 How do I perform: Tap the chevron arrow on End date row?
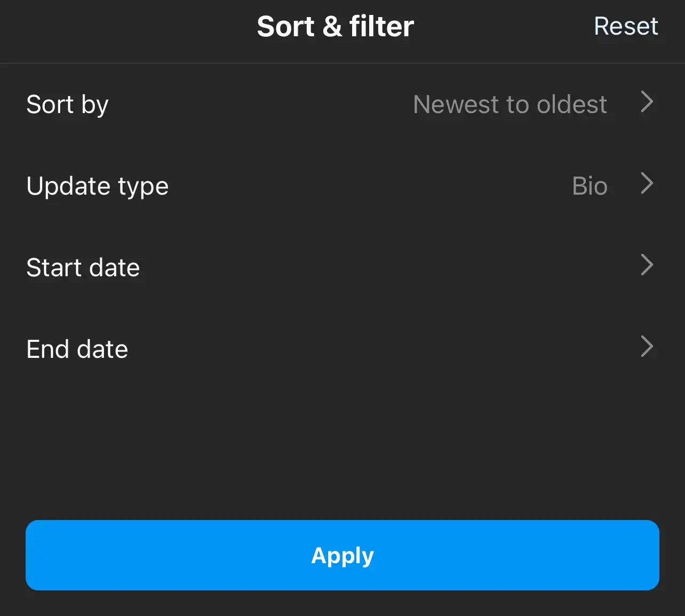tap(647, 347)
